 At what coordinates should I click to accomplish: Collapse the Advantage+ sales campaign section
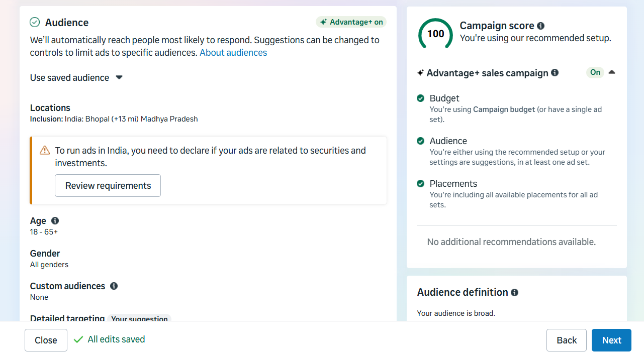612,72
